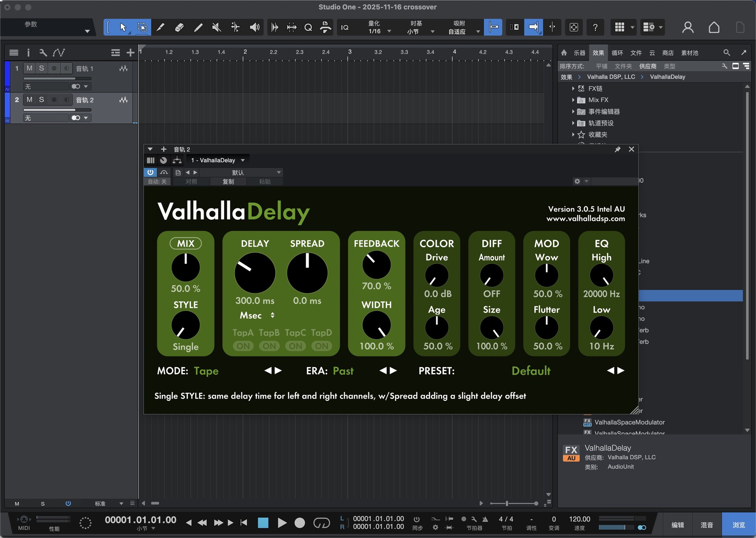The width and height of the screenshot is (756, 538).
Task: Open the Home tab icon in browser
Action: pos(564,53)
